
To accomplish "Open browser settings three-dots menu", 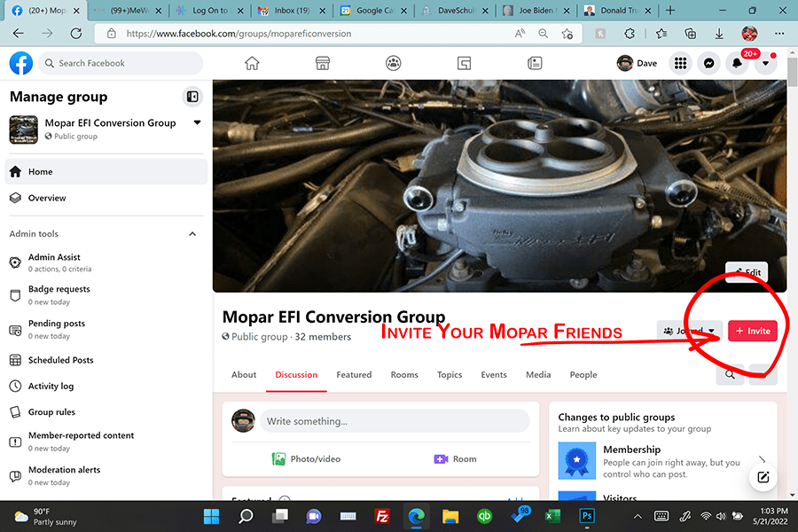I will (x=779, y=34).
